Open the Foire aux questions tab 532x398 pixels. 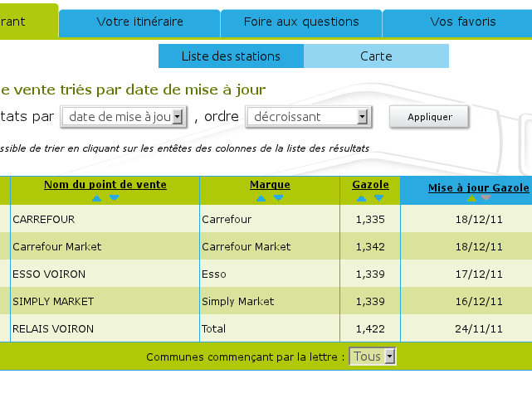click(301, 22)
